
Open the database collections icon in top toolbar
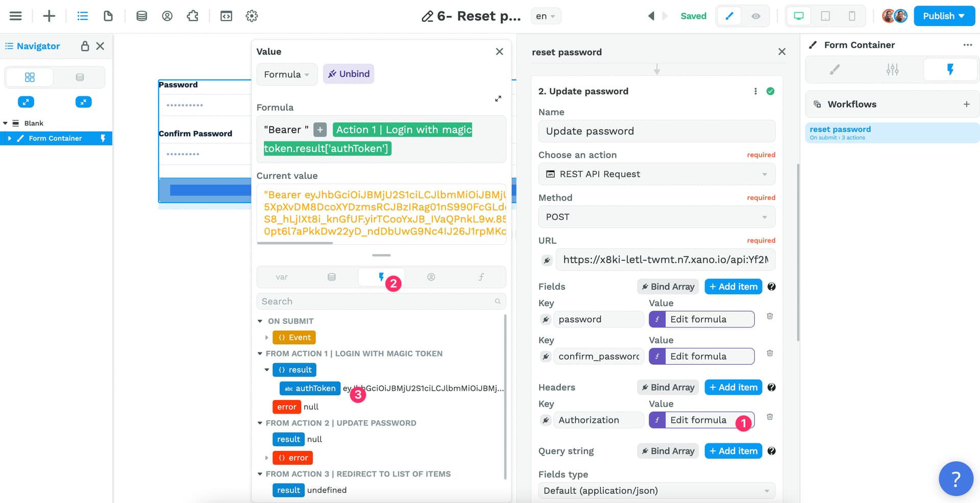pos(141,16)
